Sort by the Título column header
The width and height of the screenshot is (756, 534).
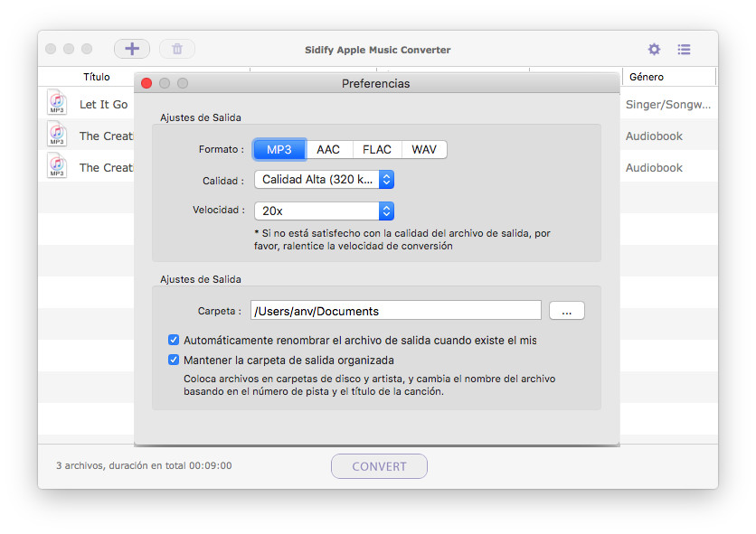tap(97, 77)
